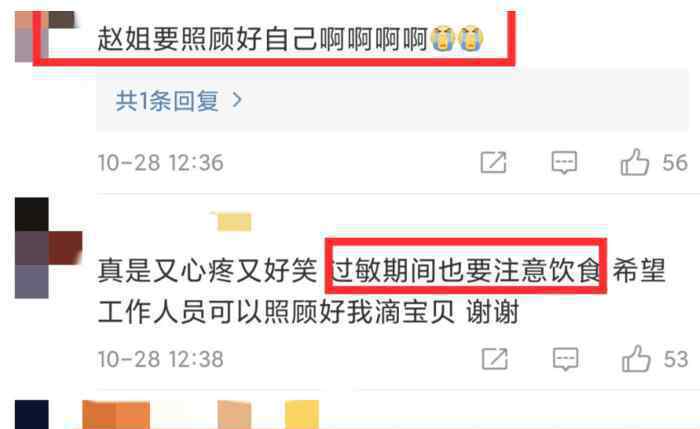Click the chevron after 共1条回复
This screenshot has width=700, height=429.
click(x=238, y=100)
